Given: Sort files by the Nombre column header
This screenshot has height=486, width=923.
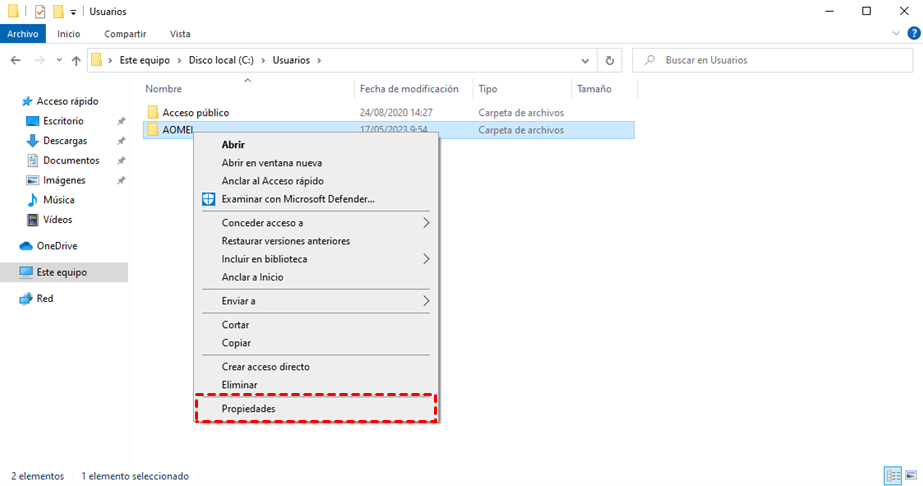Looking at the screenshot, I should (x=164, y=89).
